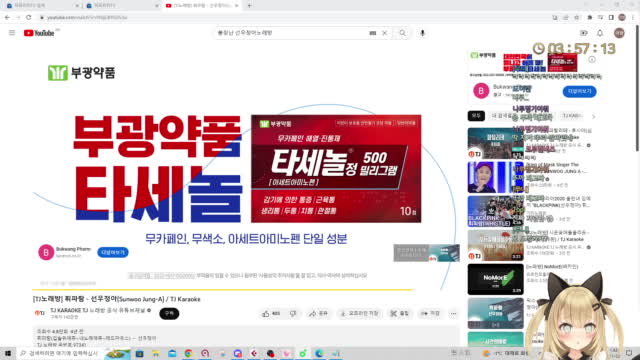Clear the search query with X

pyautogui.click(x=384, y=33)
